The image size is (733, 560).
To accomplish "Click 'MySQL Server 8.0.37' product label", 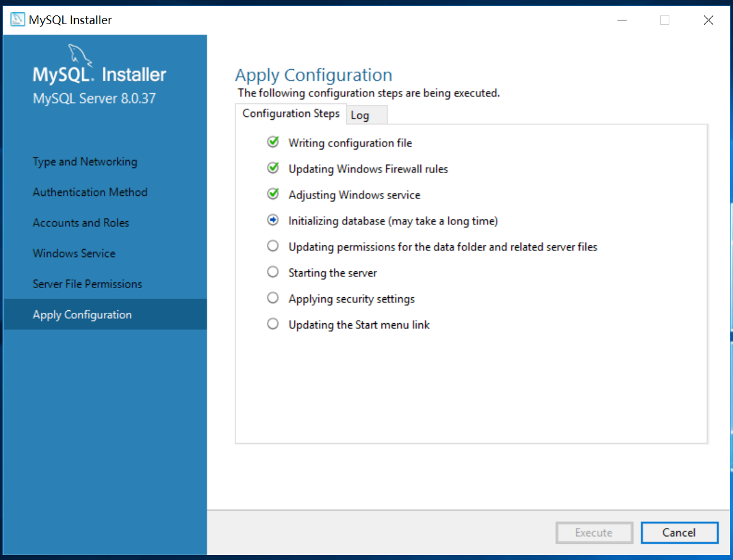I will coord(95,99).
